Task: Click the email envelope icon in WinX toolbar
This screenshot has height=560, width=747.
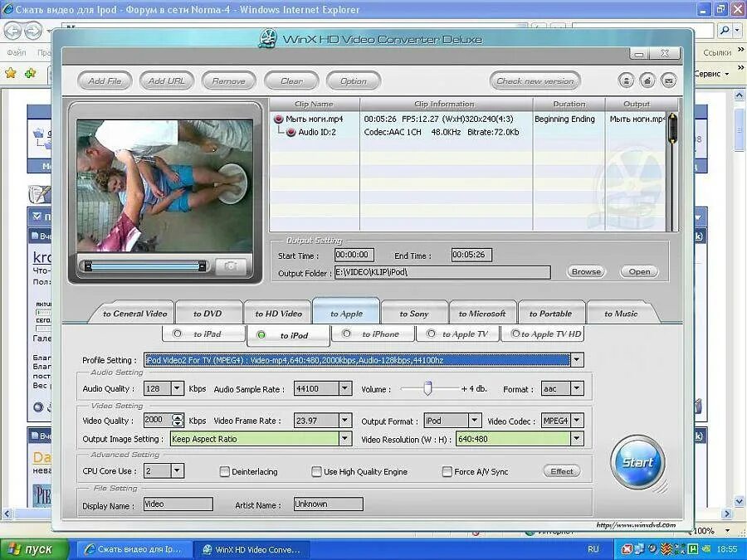Action: [669, 81]
